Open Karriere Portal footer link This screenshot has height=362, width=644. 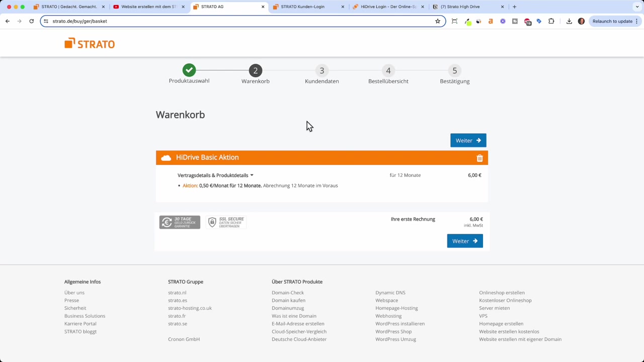pos(80,324)
